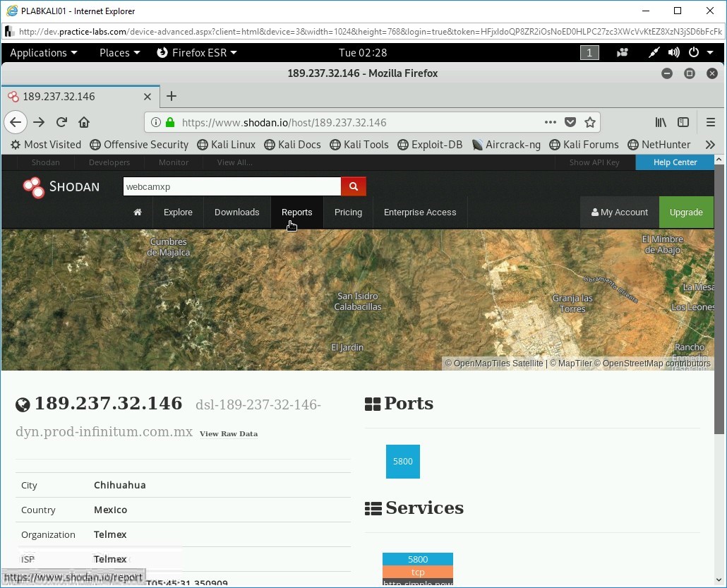This screenshot has width=727, height=588.
Task: Click the View Raw Data link
Action: click(228, 433)
